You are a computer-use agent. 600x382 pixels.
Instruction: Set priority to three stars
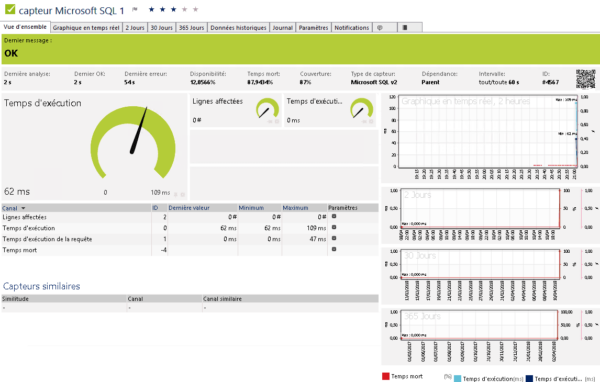pos(173,9)
